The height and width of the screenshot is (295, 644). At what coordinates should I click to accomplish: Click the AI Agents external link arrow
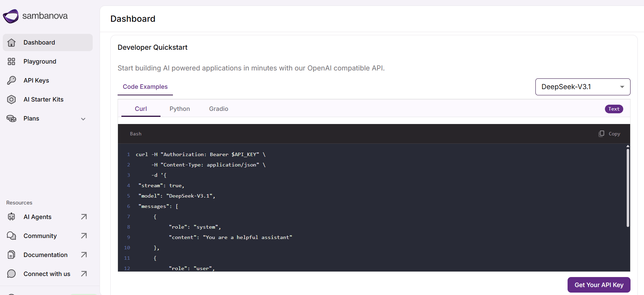pos(84,217)
